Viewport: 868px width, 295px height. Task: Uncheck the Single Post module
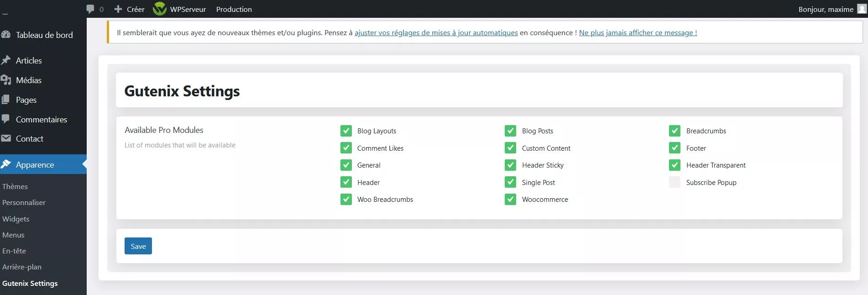(510, 182)
